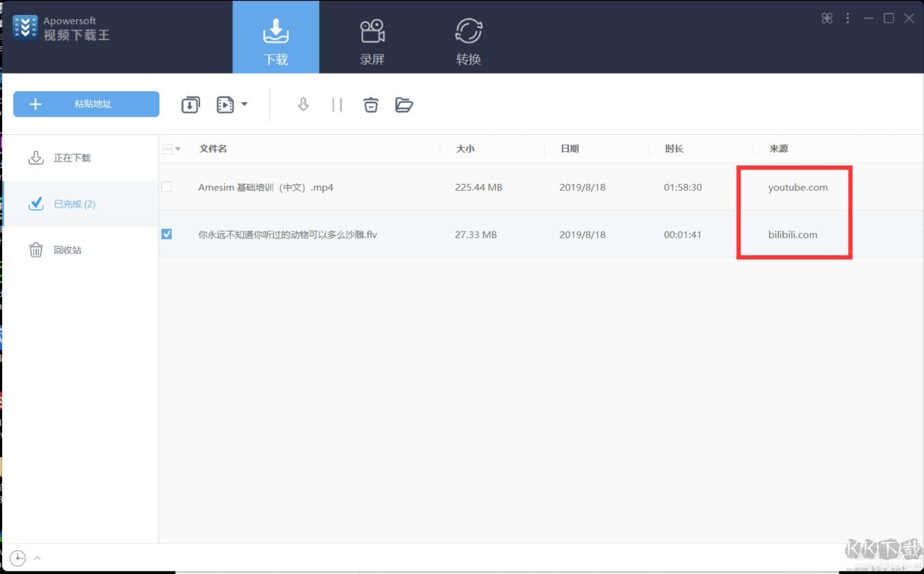Click the batch download icon in the toolbar
This screenshot has width=924, height=574.
pos(191,105)
